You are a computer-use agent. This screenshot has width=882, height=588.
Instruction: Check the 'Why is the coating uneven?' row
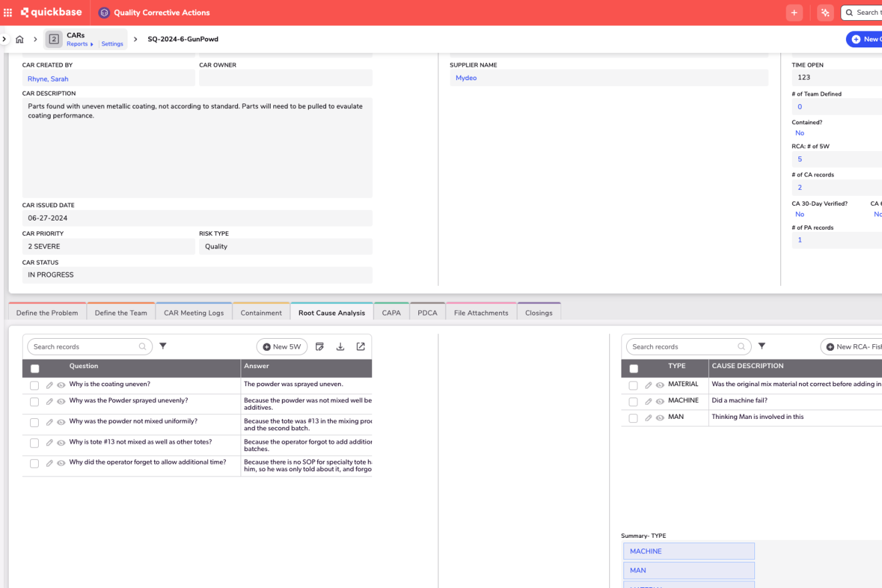tap(35, 385)
